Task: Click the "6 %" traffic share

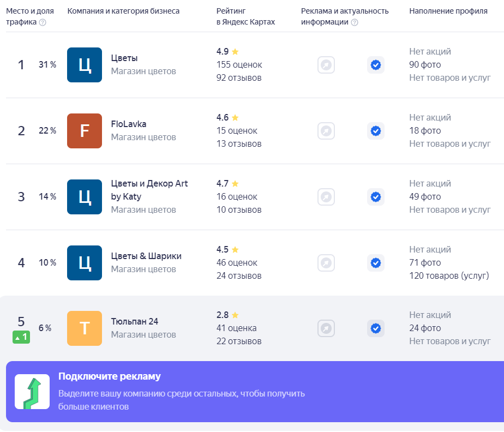Action: tap(45, 328)
